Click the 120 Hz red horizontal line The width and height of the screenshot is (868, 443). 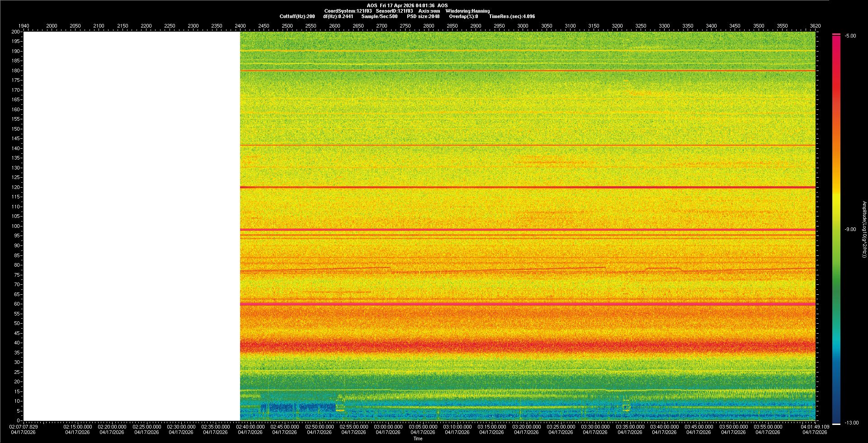coord(528,187)
